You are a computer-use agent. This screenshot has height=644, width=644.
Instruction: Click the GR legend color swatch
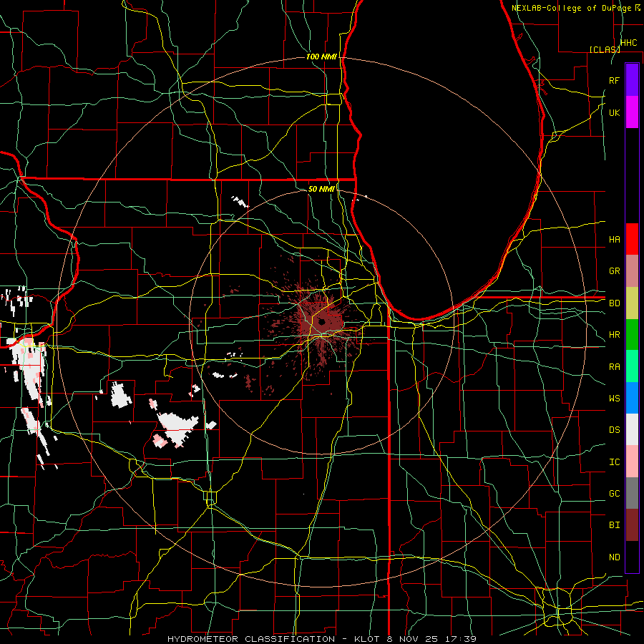click(x=632, y=271)
